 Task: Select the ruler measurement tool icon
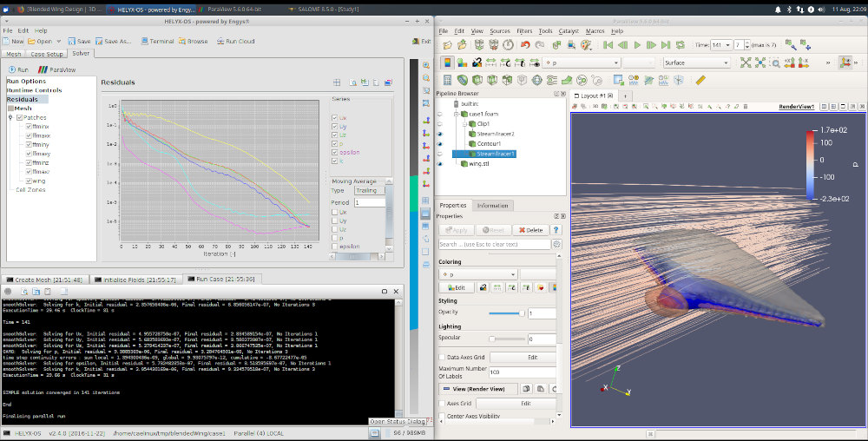coord(701,80)
